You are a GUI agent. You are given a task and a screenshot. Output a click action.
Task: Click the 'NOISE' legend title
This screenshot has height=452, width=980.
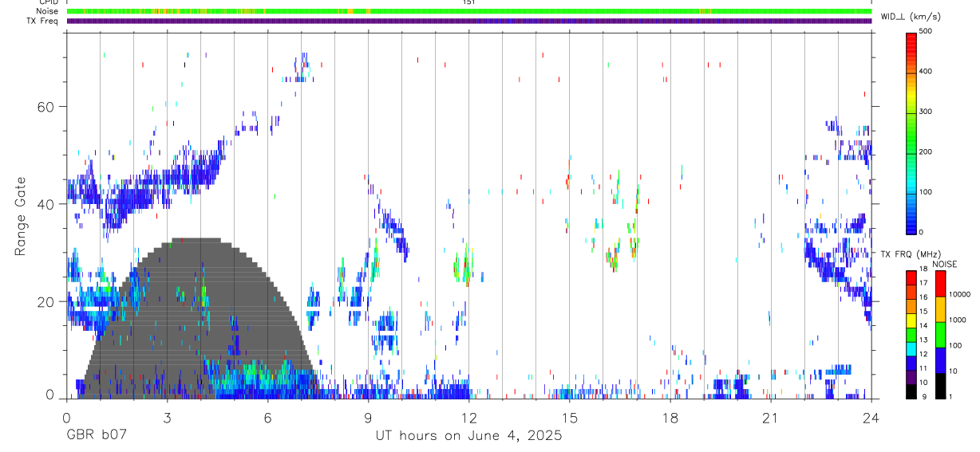pyautogui.click(x=945, y=264)
